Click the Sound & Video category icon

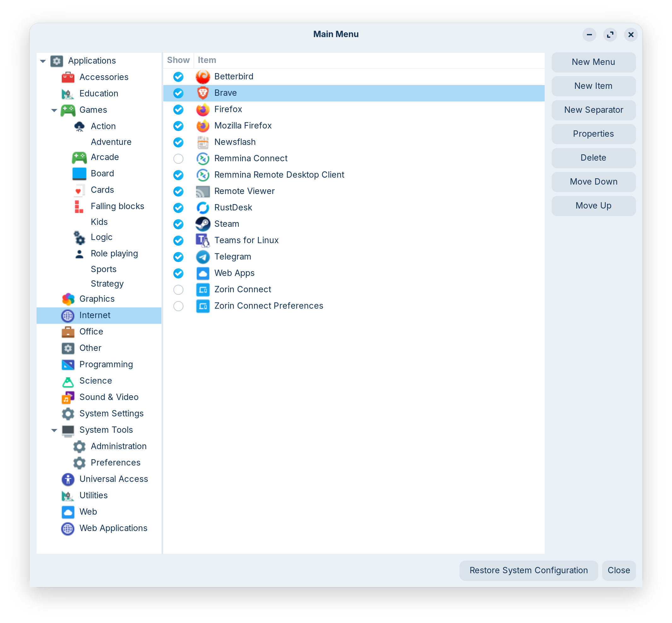(x=68, y=397)
